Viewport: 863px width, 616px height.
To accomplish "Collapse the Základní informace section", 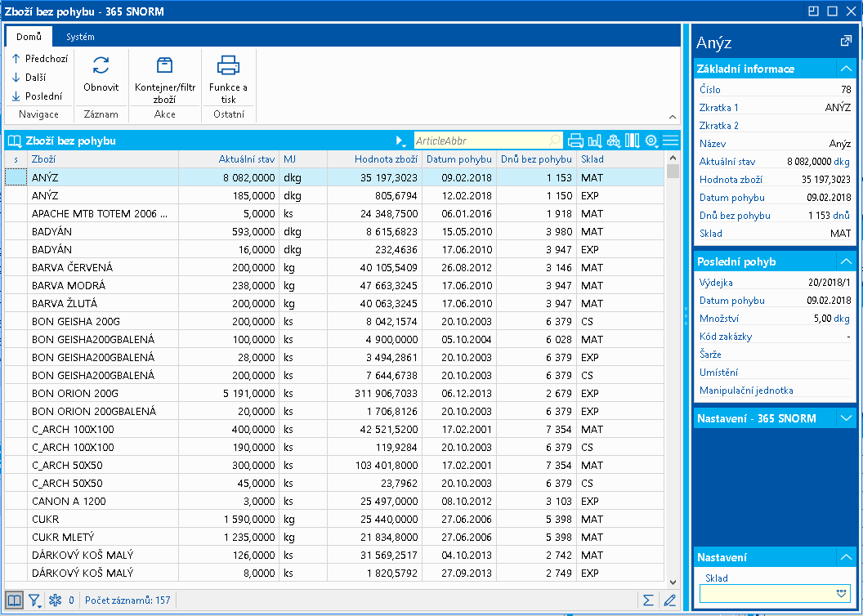I will [846, 69].
